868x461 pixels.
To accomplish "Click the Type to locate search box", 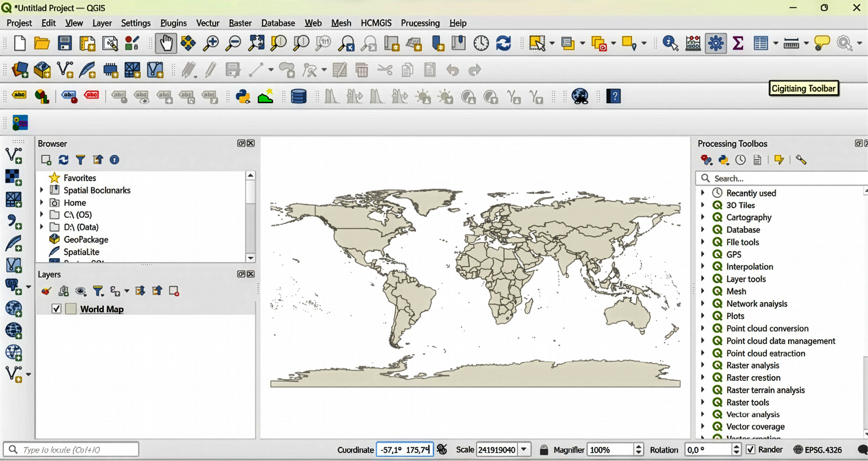I will (71, 449).
